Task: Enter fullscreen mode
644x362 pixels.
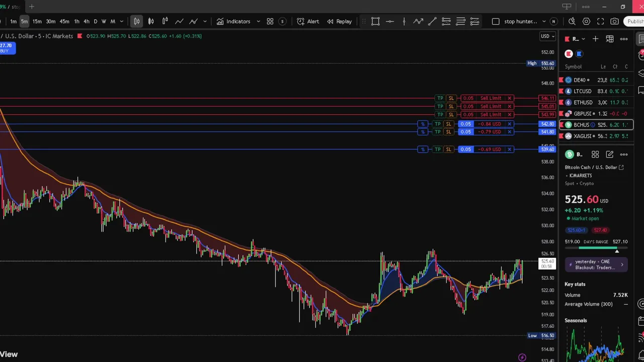Action: (600, 21)
